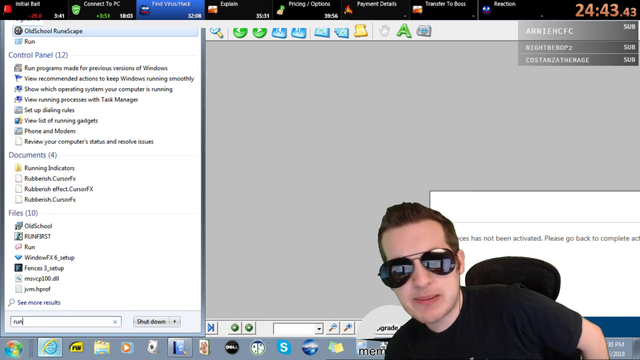Image resolution: width=640 pixels, height=360 pixels.
Task: Click the first green circle button in bottom toolbar
Action: point(235,328)
